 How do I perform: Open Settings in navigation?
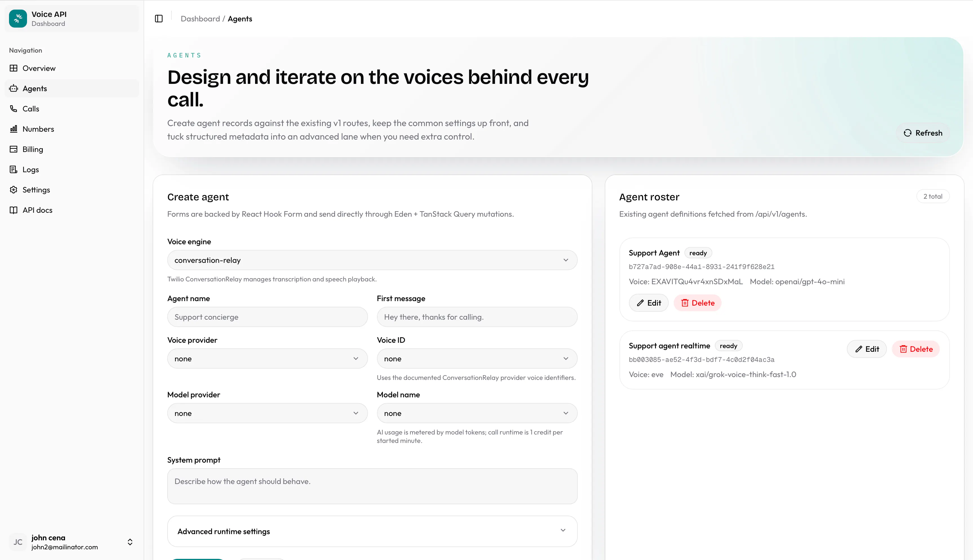pyautogui.click(x=72, y=190)
